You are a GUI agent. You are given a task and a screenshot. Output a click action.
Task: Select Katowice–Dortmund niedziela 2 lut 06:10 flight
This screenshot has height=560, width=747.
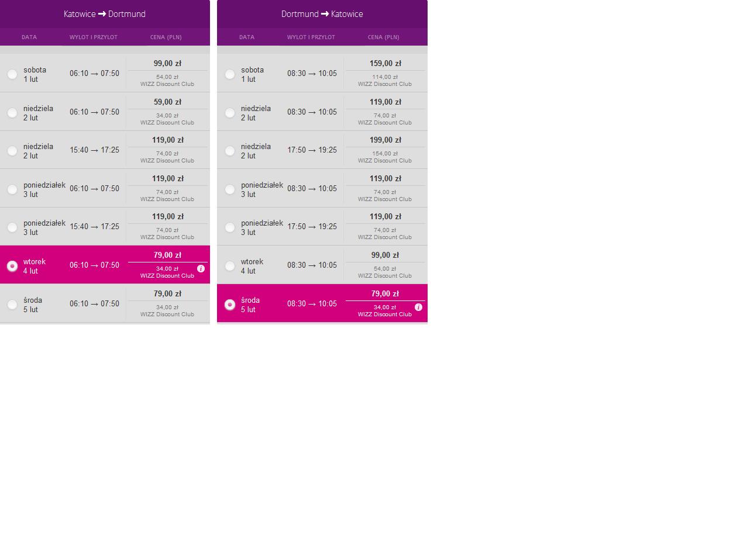pos(12,113)
